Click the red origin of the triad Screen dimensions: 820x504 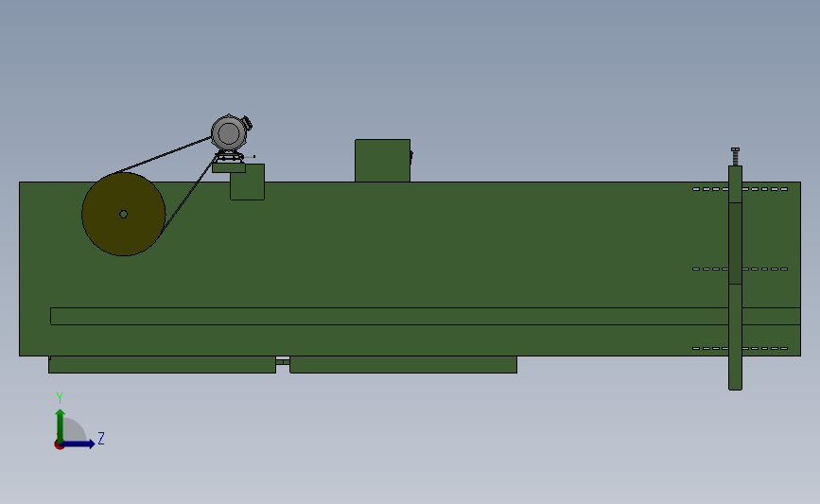59,445
